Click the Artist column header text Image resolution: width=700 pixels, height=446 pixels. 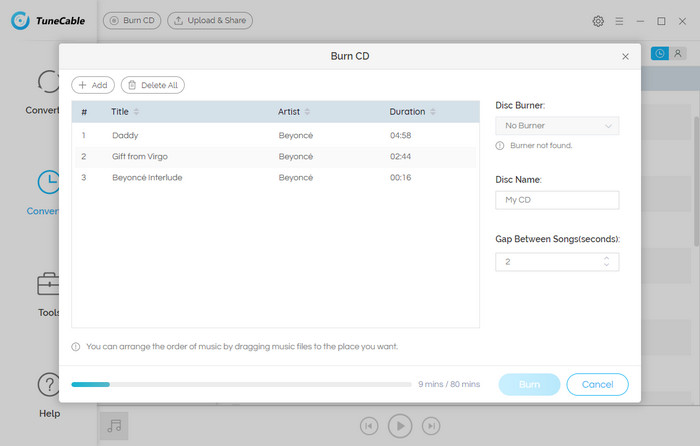pos(289,112)
